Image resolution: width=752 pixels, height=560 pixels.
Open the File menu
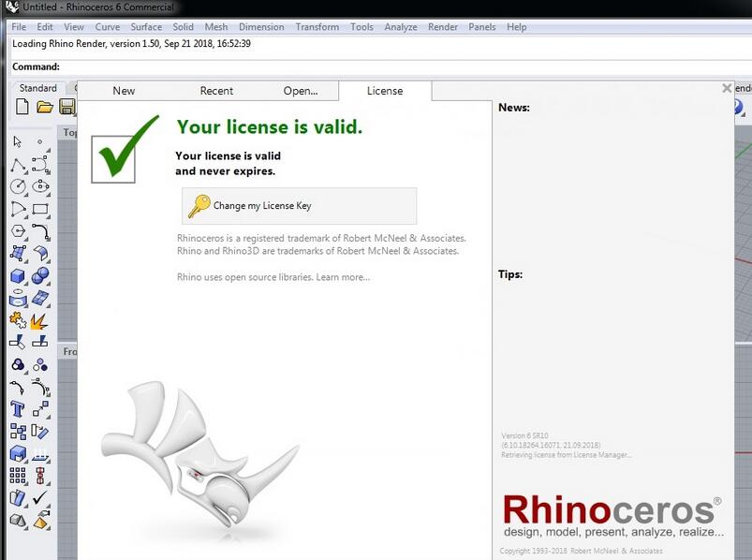pyautogui.click(x=19, y=27)
